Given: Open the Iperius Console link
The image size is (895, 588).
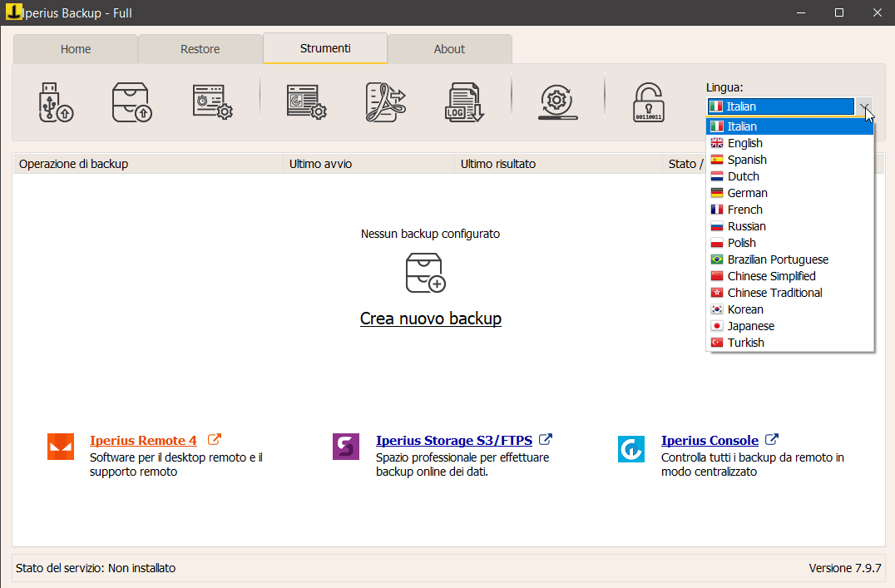Looking at the screenshot, I should point(710,440).
